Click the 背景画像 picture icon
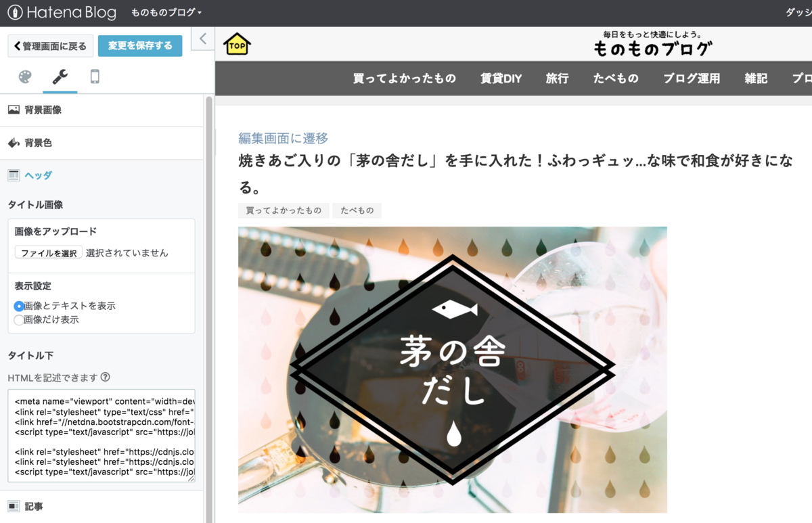Image resolution: width=812 pixels, height=523 pixels. point(14,110)
